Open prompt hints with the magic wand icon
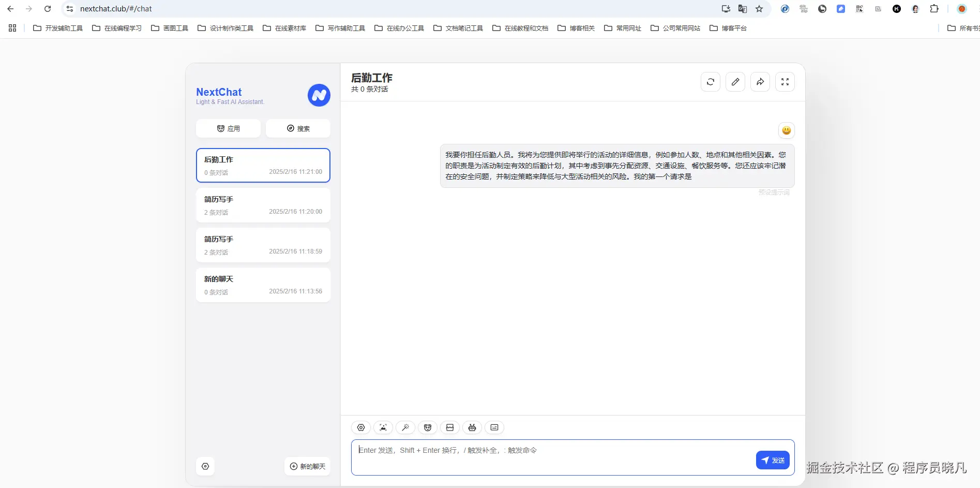The width and height of the screenshot is (980, 488). pos(405,427)
